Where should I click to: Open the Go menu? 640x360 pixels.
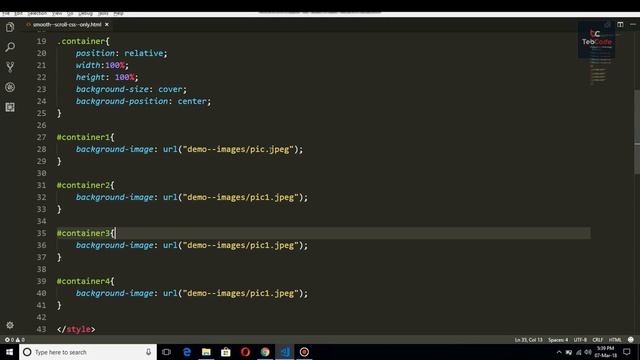pyautogui.click(x=70, y=13)
